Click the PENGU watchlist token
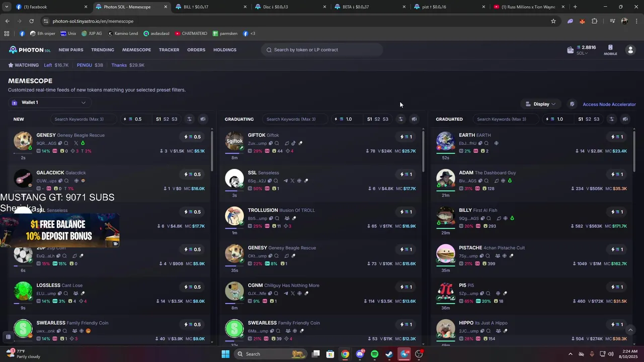 [x=90, y=65]
